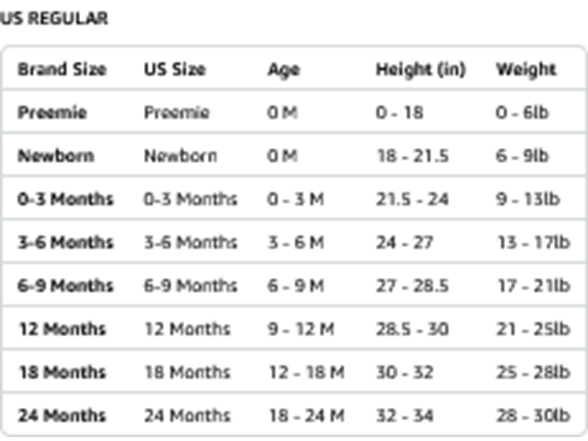Image resolution: width=588 pixels, height=441 pixels.
Task: Select the 28 - 30lb weight value
Action: click(533, 416)
